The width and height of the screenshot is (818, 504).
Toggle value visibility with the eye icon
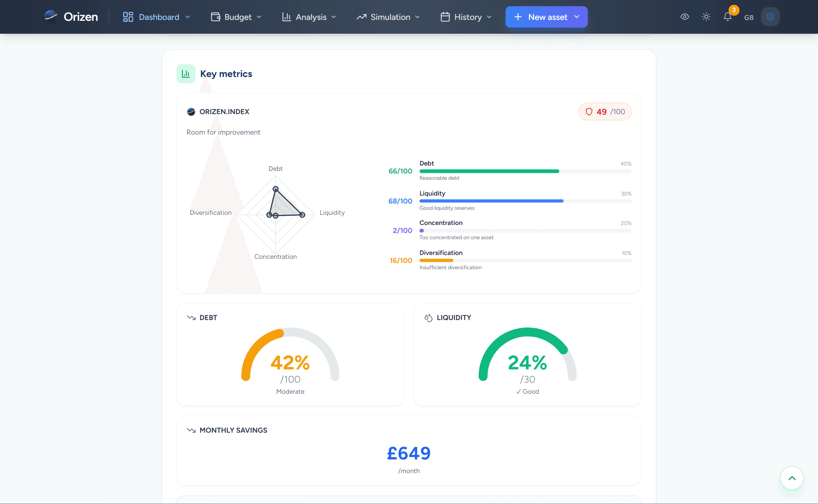685,17
